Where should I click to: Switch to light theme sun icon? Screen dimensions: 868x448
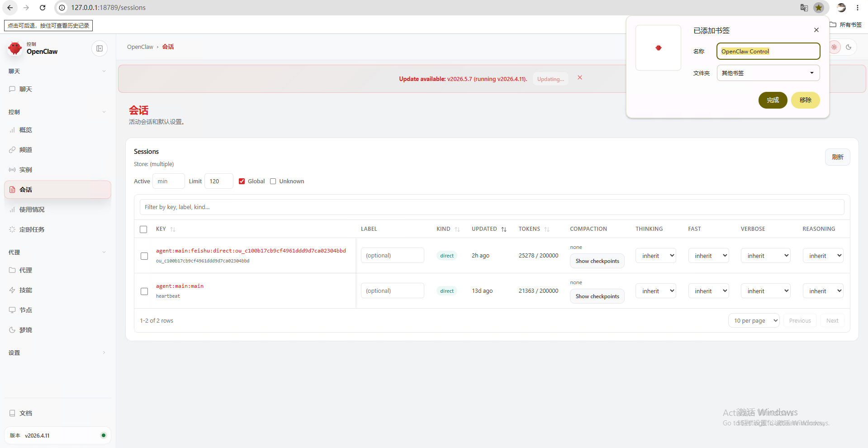click(834, 47)
